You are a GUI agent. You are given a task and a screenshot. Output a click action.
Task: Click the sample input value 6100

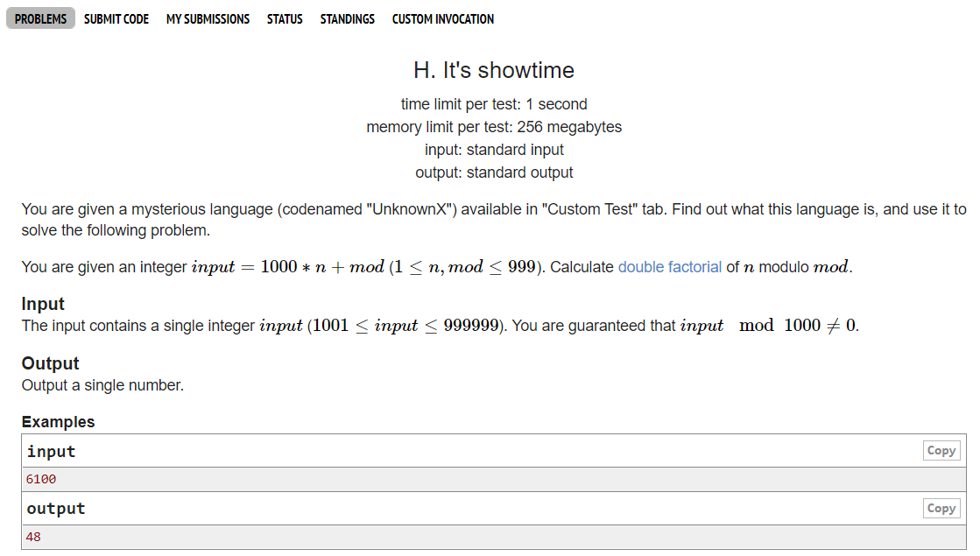click(42, 479)
